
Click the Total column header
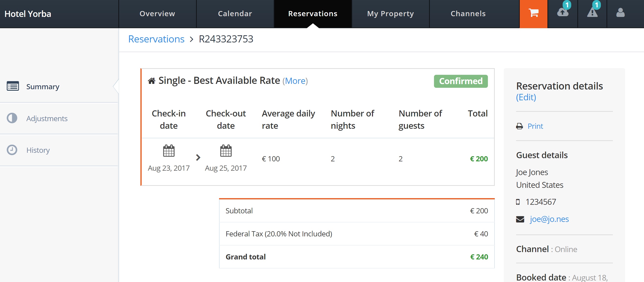(x=478, y=113)
